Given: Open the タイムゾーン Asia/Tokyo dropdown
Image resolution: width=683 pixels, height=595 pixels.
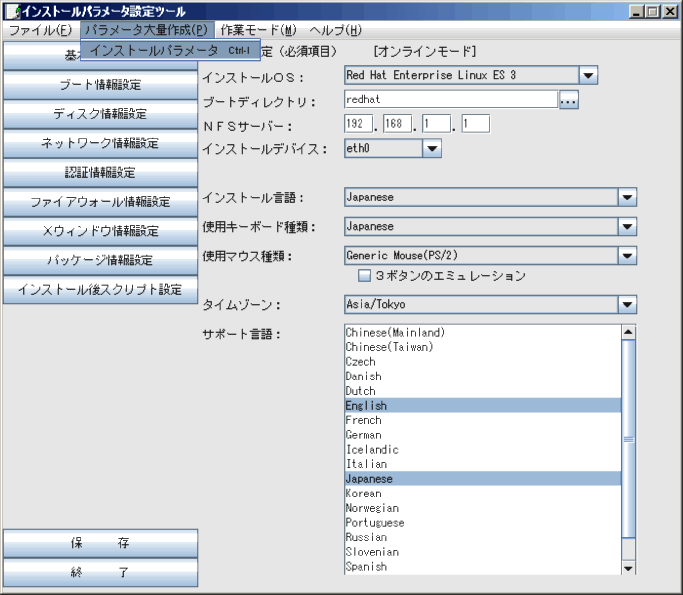Looking at the screenshot, I should coord(627,305).
